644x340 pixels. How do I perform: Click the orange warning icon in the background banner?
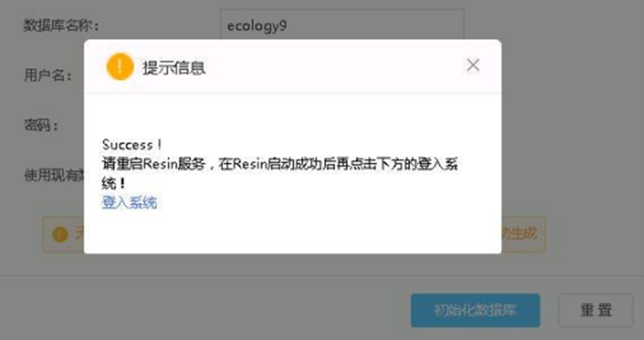[60, 234]
